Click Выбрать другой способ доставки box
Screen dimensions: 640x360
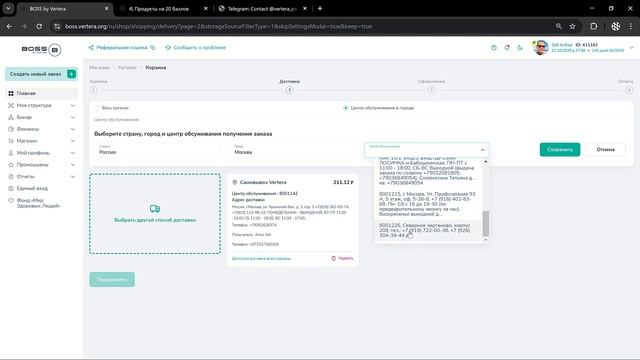click(x=155, y=213)
